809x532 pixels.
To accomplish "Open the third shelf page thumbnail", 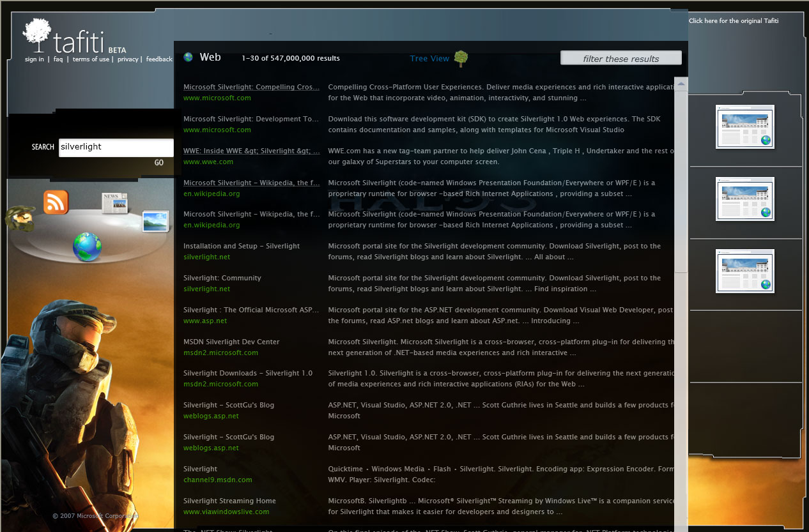I will [745, 271].
